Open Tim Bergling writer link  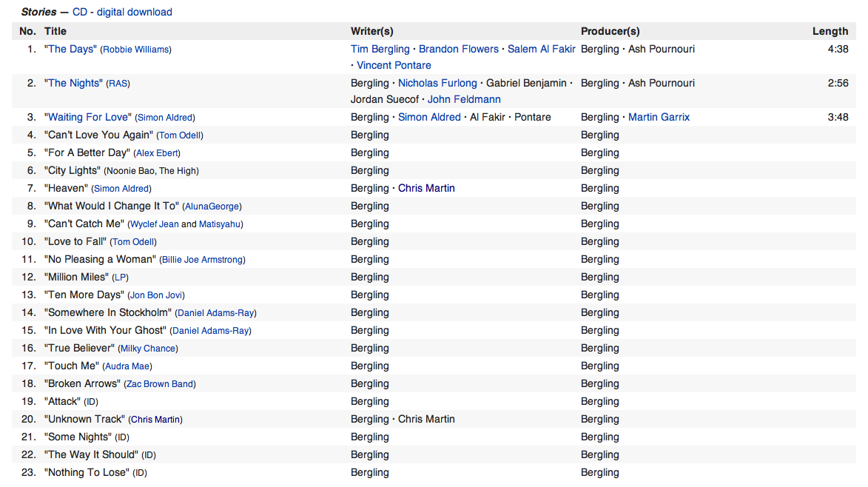[x=380, y=49]
